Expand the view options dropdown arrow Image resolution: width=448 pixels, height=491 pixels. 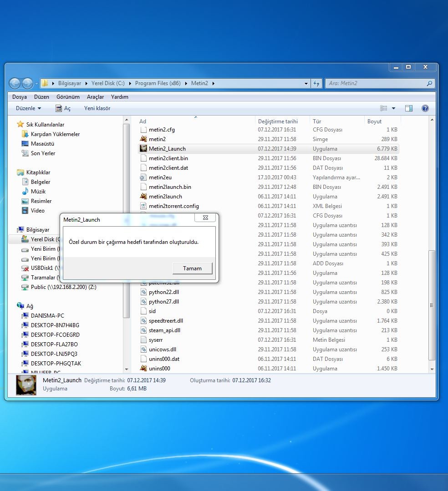393,108
